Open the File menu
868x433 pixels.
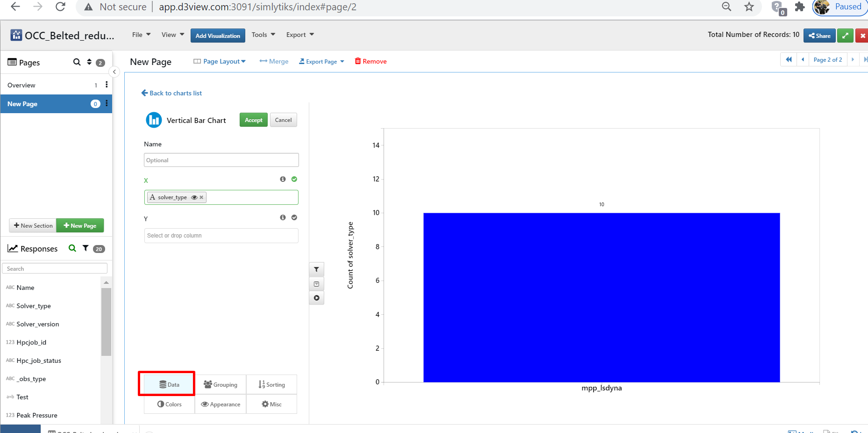(x=141, y=35)
